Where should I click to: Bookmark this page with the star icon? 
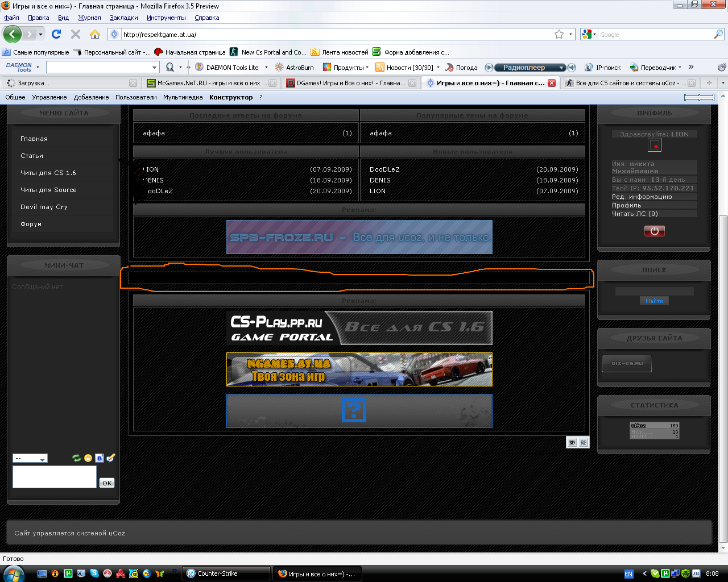[x=559, y=34]
